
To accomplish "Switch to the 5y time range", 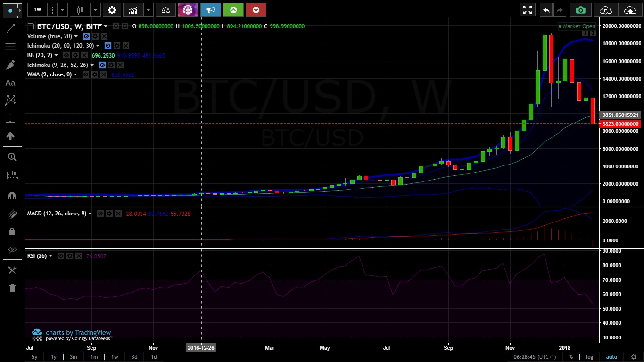I will pyautogui.click(x=34, y=357).
